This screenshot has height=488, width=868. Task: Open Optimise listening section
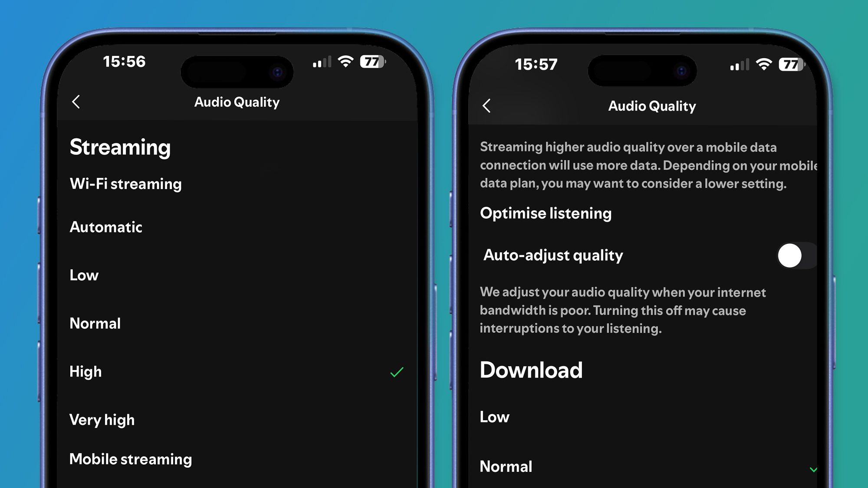(546, 213)
